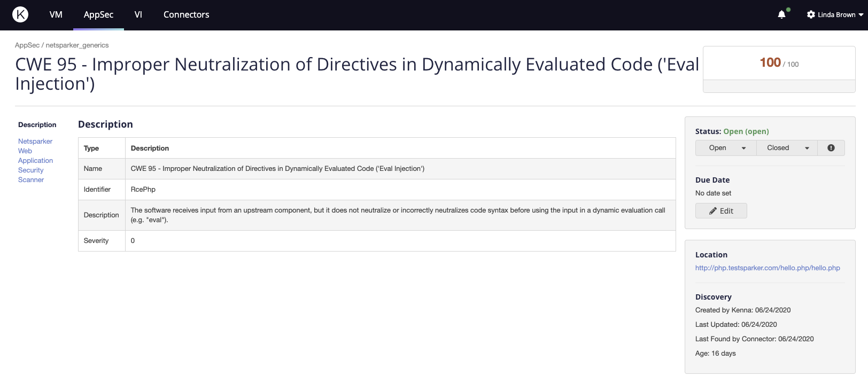
Task: Click the AppSec breadcrumb link
Action: [27, 45]
